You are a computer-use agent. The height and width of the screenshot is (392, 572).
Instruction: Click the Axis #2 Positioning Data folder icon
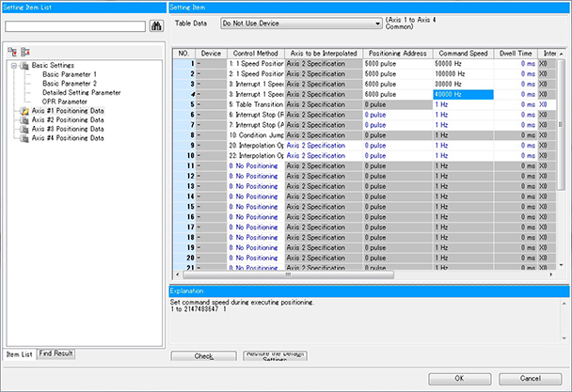coord(24,120)
